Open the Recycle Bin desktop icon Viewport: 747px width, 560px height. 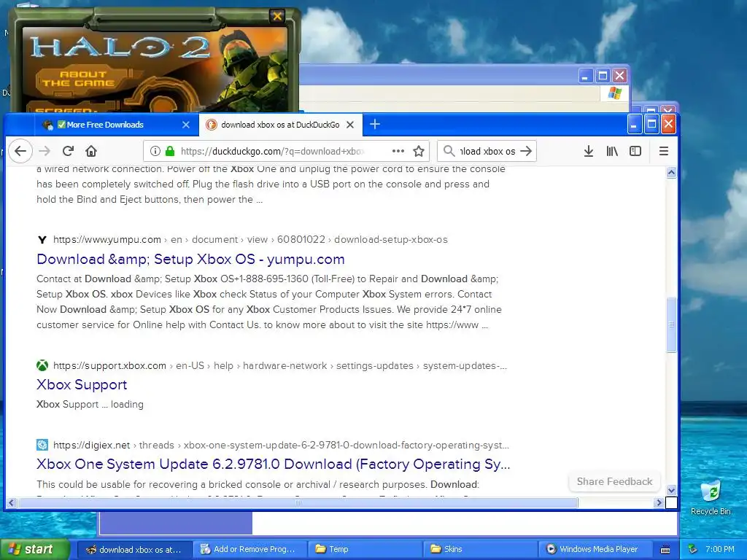point(711,497)
